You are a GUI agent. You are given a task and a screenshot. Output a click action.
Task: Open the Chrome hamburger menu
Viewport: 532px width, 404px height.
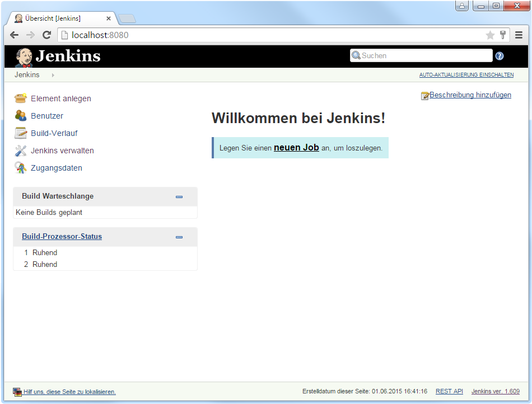[519, 35]
